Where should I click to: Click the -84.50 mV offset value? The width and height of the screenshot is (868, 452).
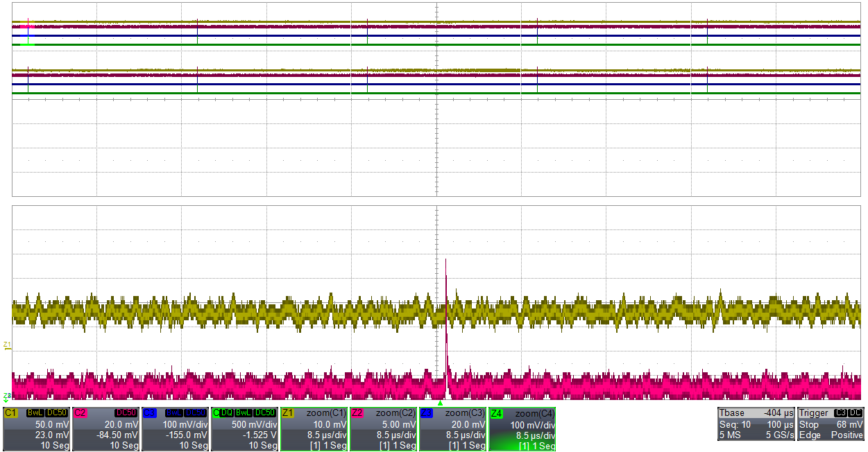point(118,435)
